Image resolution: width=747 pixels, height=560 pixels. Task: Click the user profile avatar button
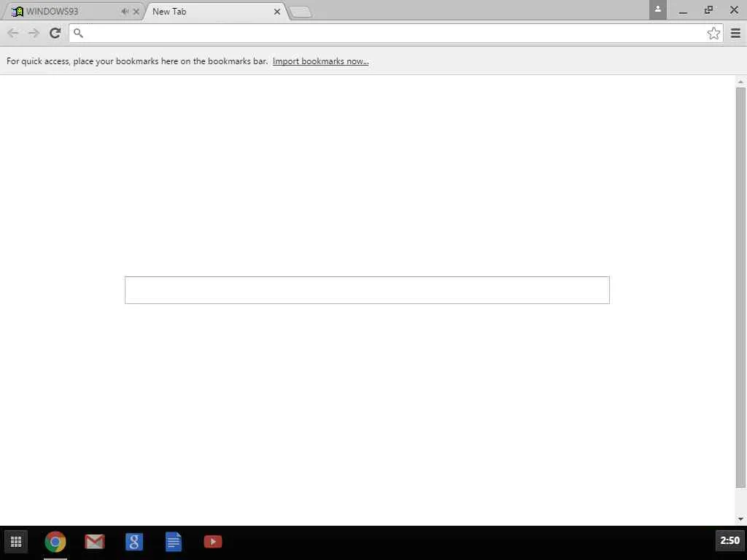click(657, 9)
